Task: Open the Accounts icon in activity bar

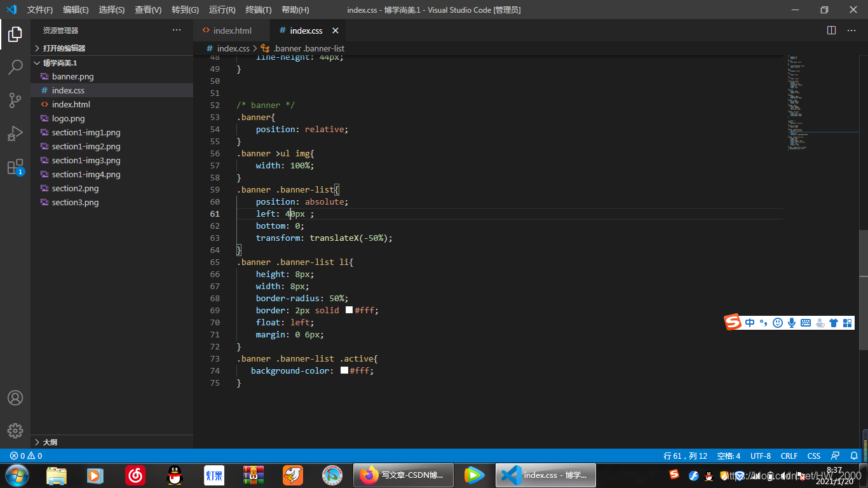Action: point(15,398)
